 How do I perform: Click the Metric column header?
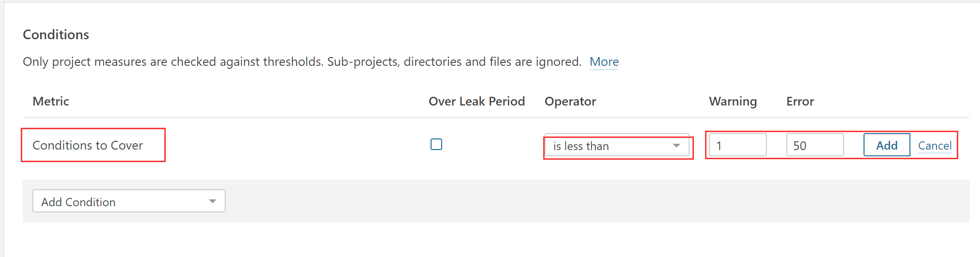click(x=51, y=102)
